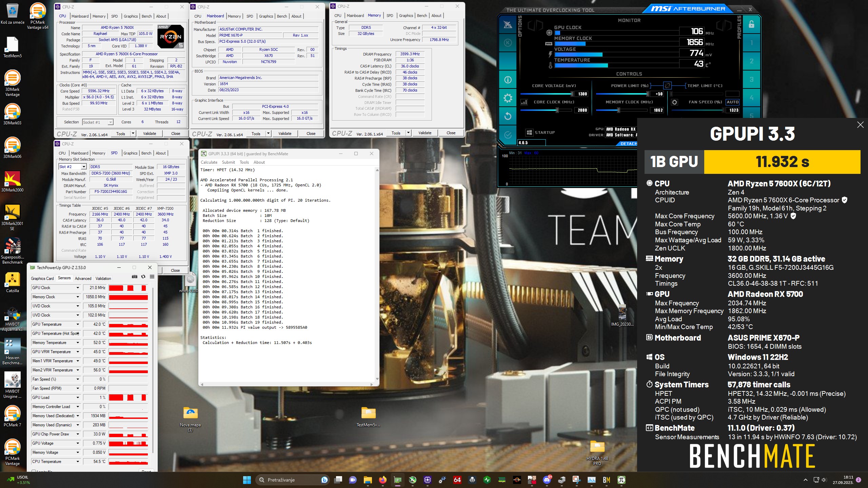Screen dimensions: 868x488
Task: Switch to Graphics tab in CPU-Z SPD window
Action: (131, 153)
